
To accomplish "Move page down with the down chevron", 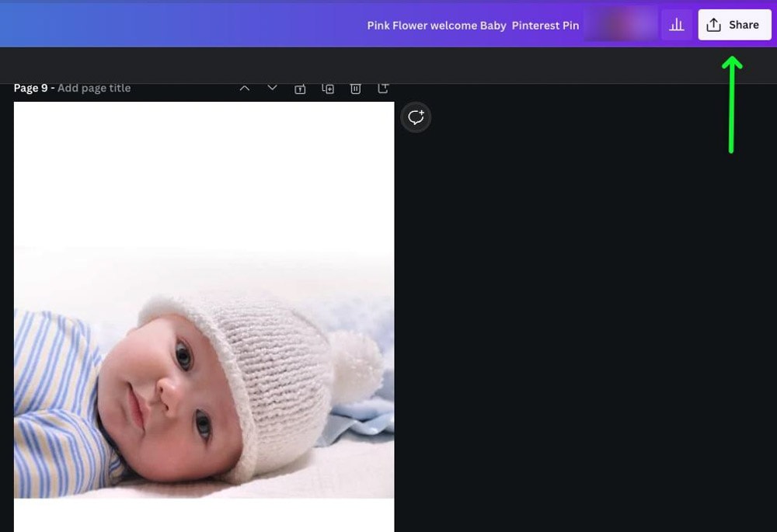I will tap(272, 89).
